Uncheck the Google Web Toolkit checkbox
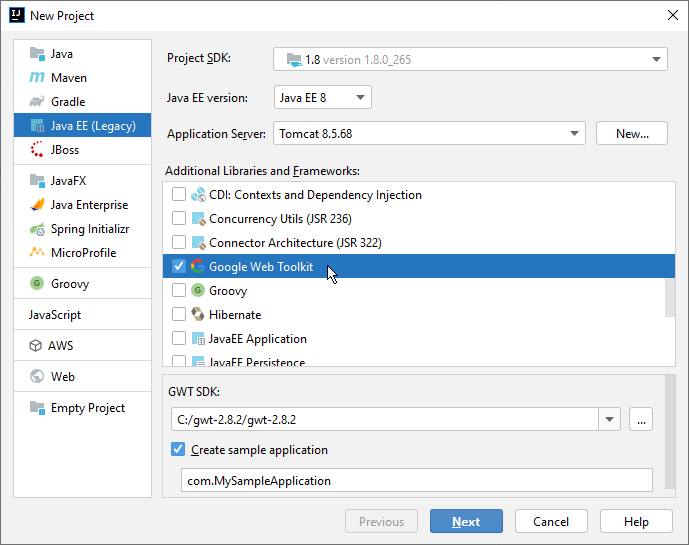 pyautogui.click(x=179, y=267)
